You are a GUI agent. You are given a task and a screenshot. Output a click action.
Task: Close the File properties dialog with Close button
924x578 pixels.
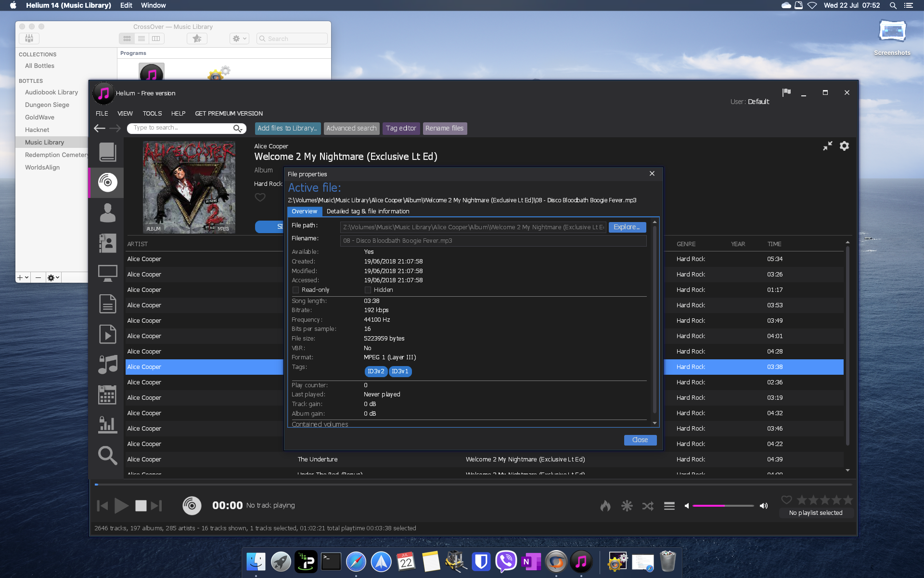click(640, 440)
